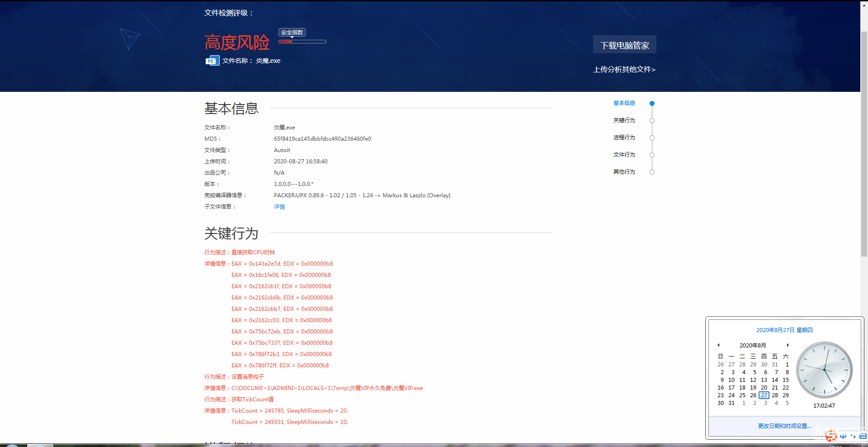
Task: Open 详情 link for sub-file info
Action: (x=279, y=207)
